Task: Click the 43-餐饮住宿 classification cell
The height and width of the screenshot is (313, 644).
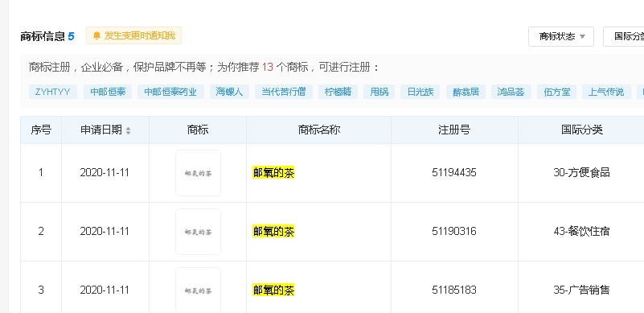Action: [581, 232]
